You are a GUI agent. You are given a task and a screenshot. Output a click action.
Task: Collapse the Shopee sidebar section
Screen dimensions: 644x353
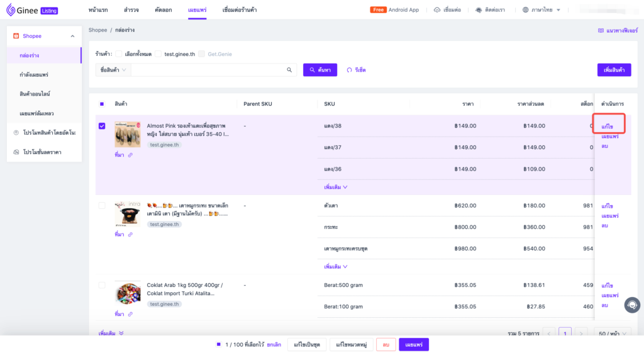pos(72,36)
